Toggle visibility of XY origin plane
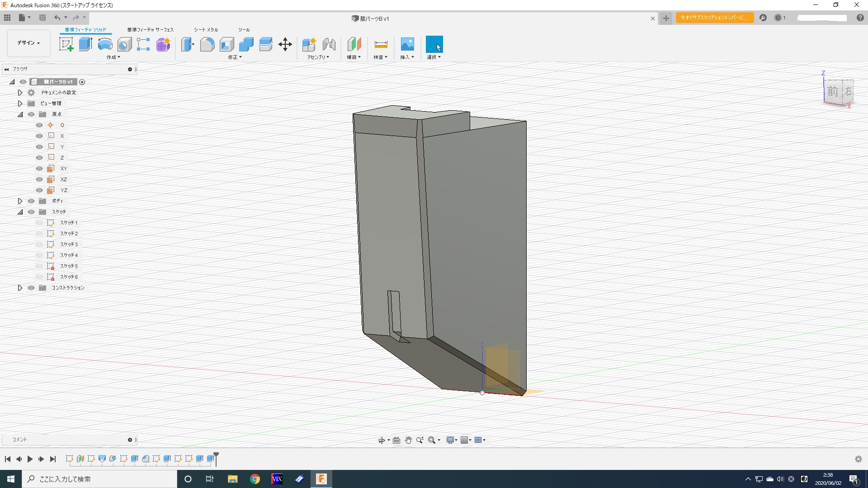The width and height of the screenshot is (868, 488). tap(39, 169)
